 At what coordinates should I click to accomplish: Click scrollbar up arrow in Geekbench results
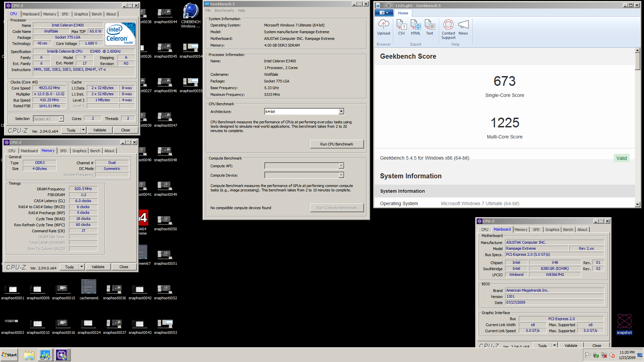(x=638, y=50)
